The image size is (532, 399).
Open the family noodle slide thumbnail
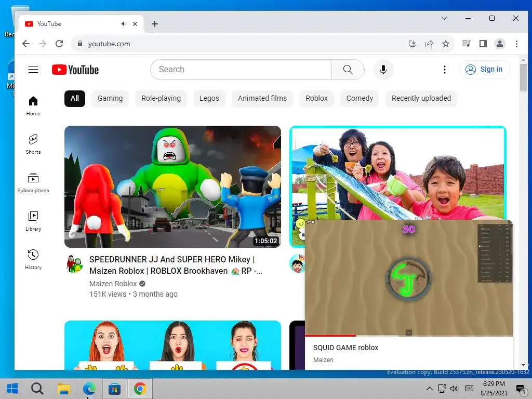click(397, 173)
